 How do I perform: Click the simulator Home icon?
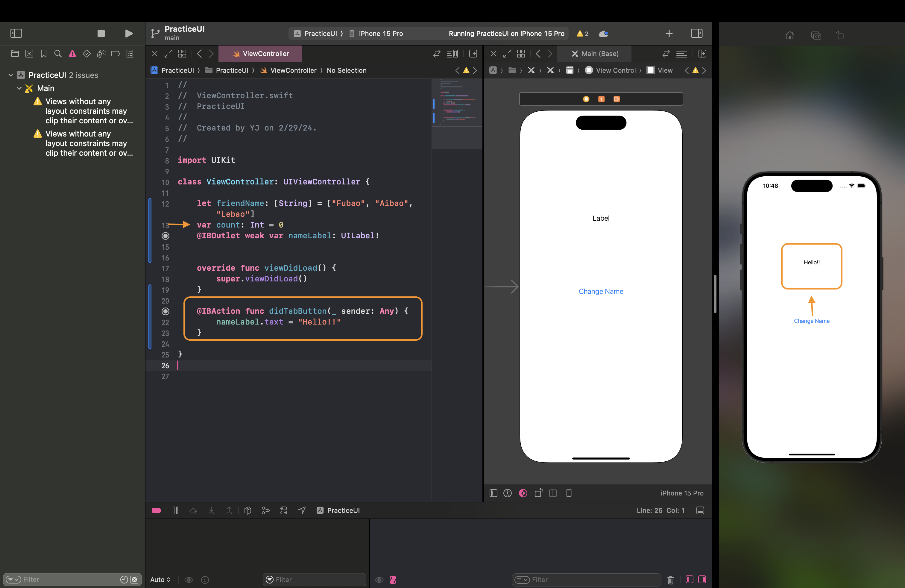point(790,35)
